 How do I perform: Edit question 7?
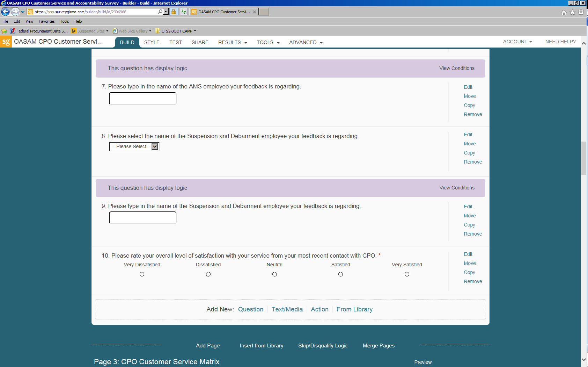tap(468, 87)
